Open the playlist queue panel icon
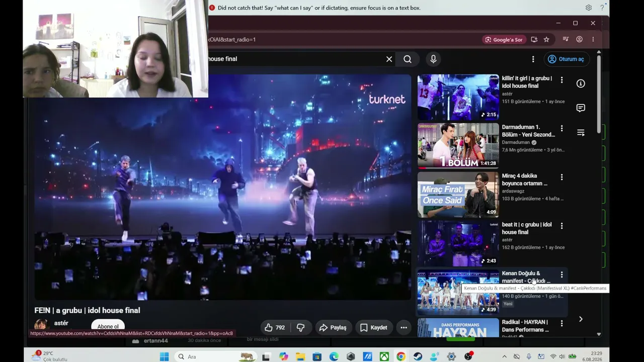The image size is (644, 362). coord(581,133)
